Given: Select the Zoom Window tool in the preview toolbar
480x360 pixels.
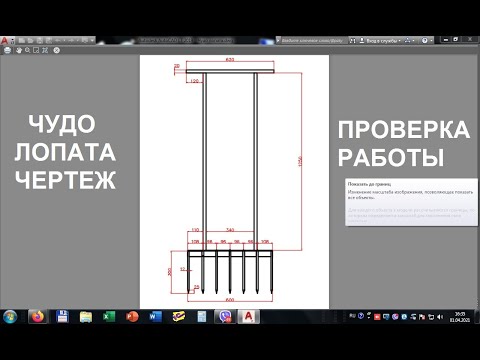Looking at the screenshot, I should [x=36, y=50].
